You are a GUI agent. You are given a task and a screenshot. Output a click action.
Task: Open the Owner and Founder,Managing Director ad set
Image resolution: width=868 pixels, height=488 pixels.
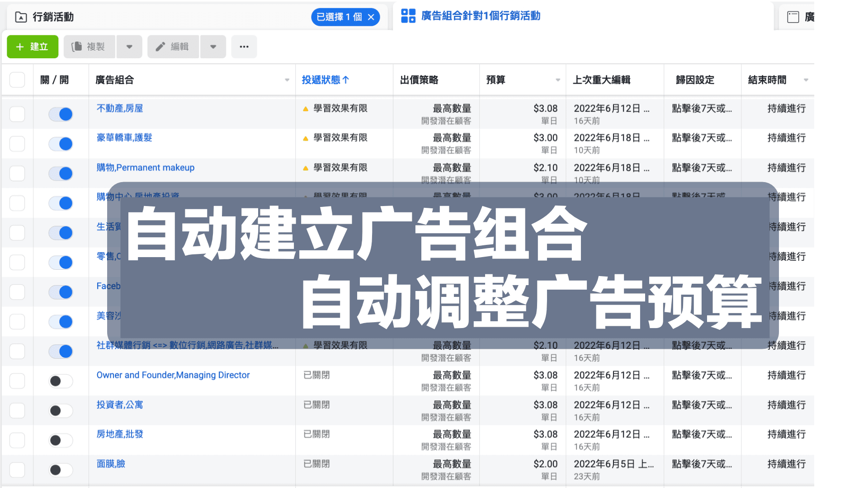pyautogui.click(x=173, y=375)
